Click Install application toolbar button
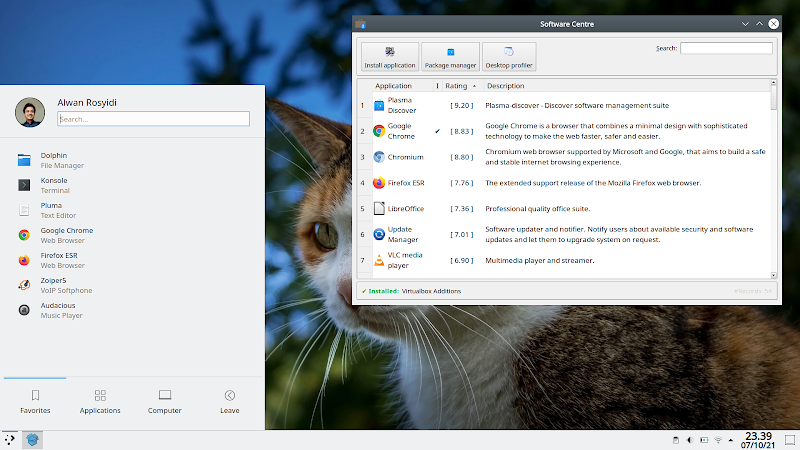The height and width of the screenshot is (450, 800). [390, 57]
